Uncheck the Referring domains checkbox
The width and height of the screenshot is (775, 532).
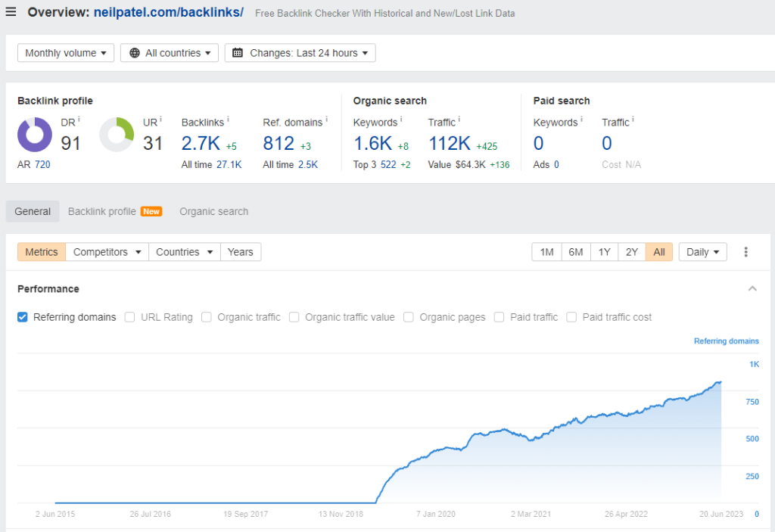(x=23, y=317)
